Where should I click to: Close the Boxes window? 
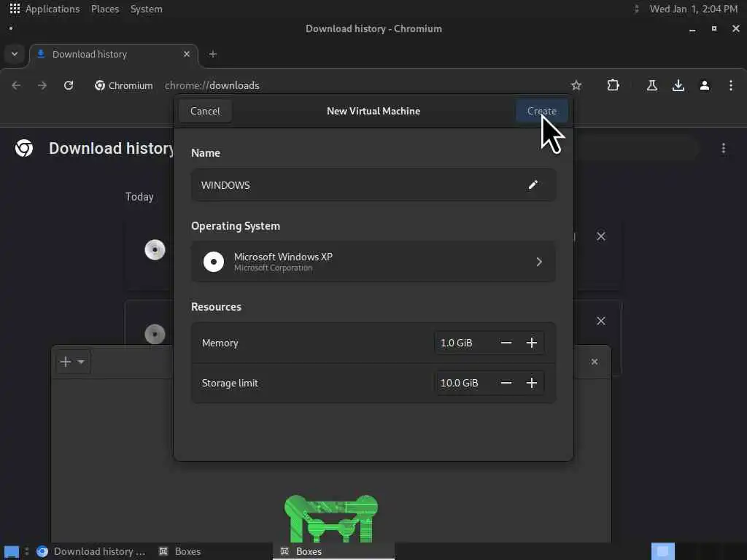[x=594, y=362]
